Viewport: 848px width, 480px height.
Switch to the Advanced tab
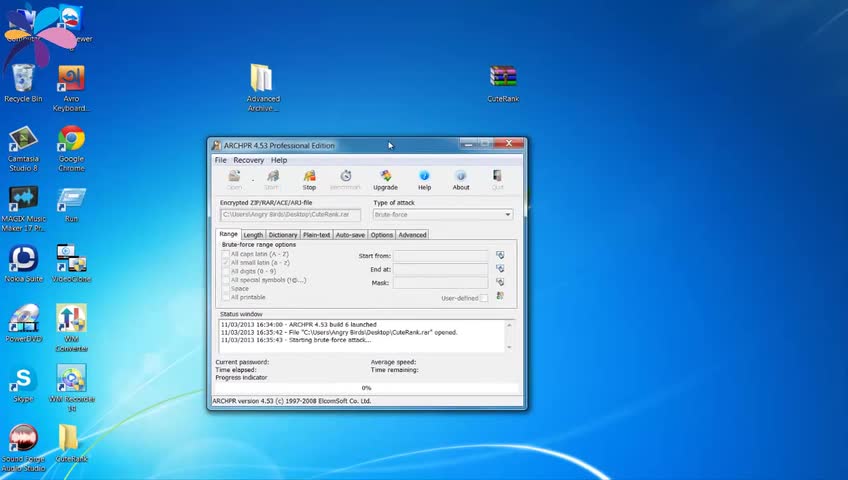(x=412, y=235)
